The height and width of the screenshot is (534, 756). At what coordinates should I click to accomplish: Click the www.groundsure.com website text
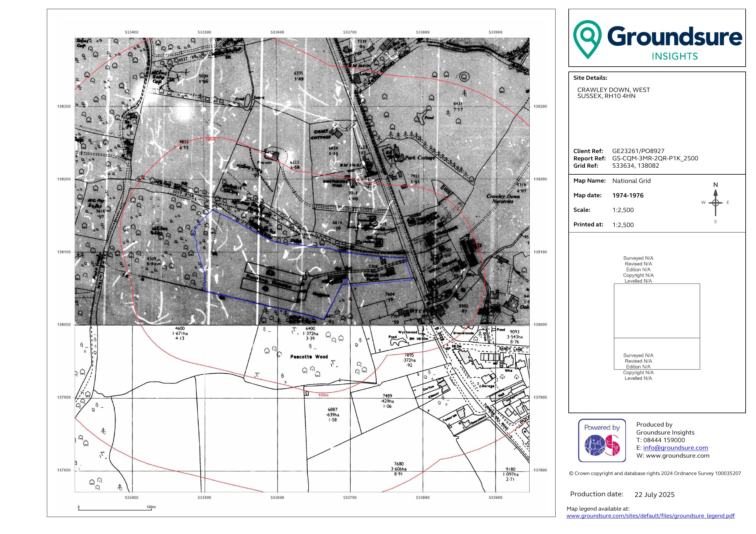point(677,456)
